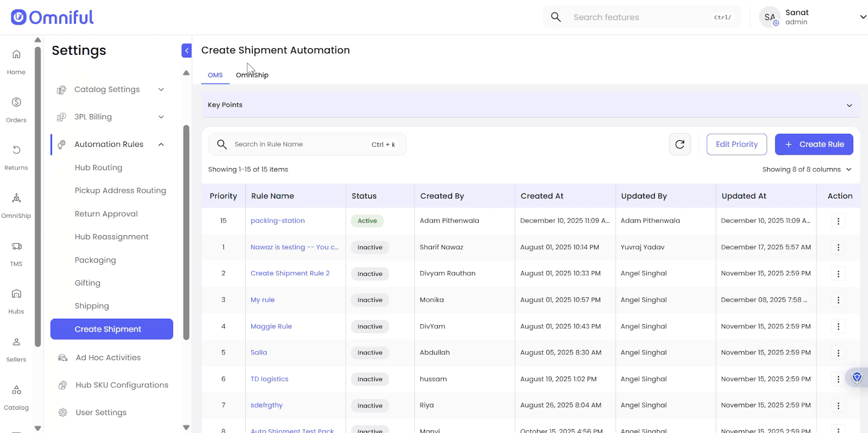Click the Edit Priority button
This screenshot has height=433, width=868.
pos(736,144)
